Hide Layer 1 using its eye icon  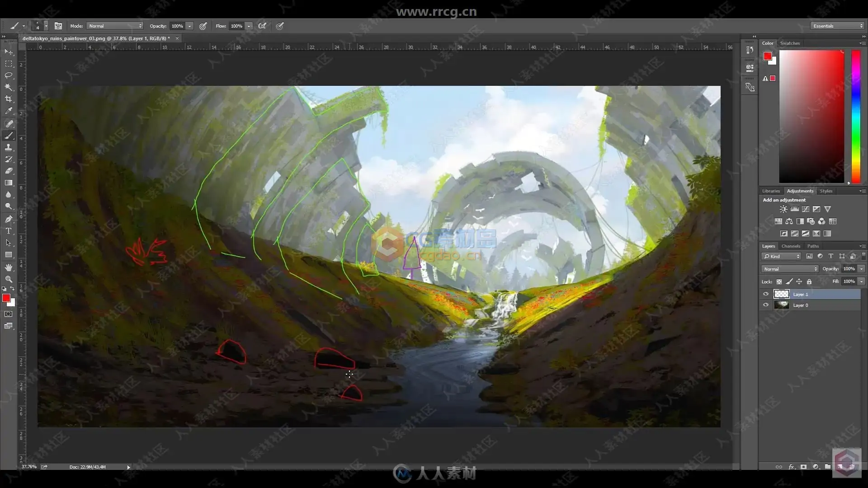[x=766, y=294]
